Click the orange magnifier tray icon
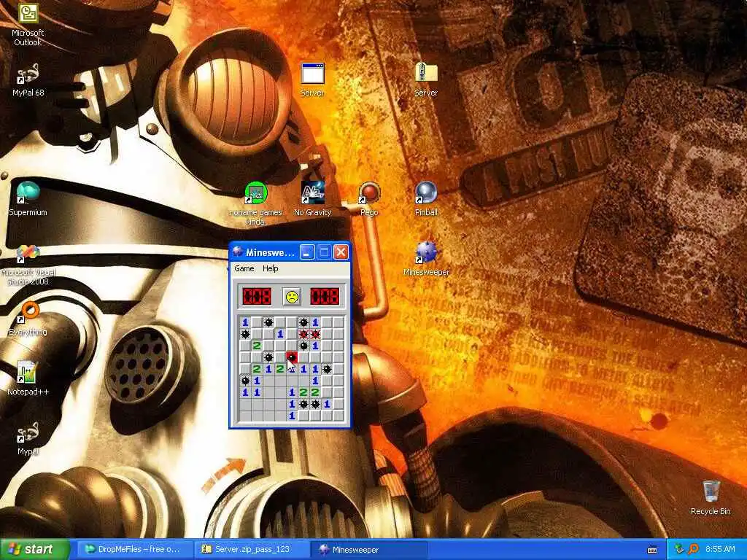The width and height of the screenshot is (747, 560). coord(693,550)
